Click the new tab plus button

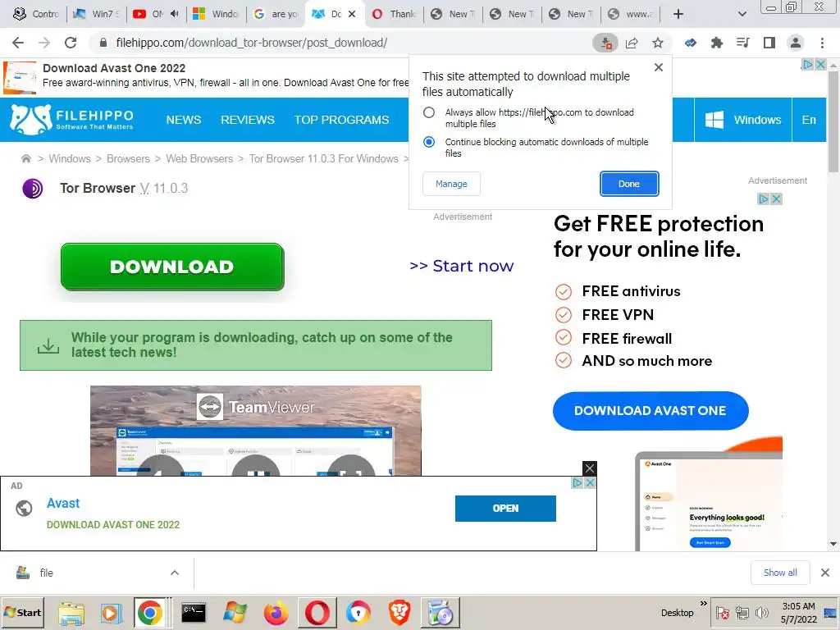(678, 14)
